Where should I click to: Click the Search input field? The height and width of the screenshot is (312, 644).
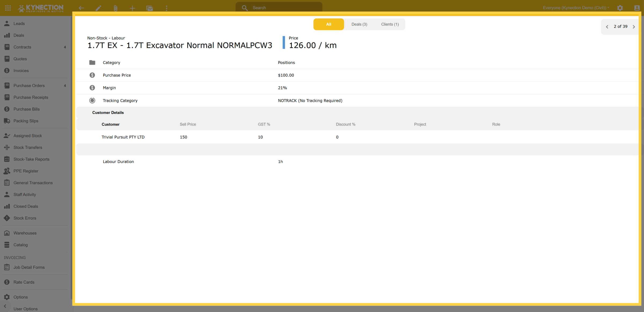click(x=279, y=8)
